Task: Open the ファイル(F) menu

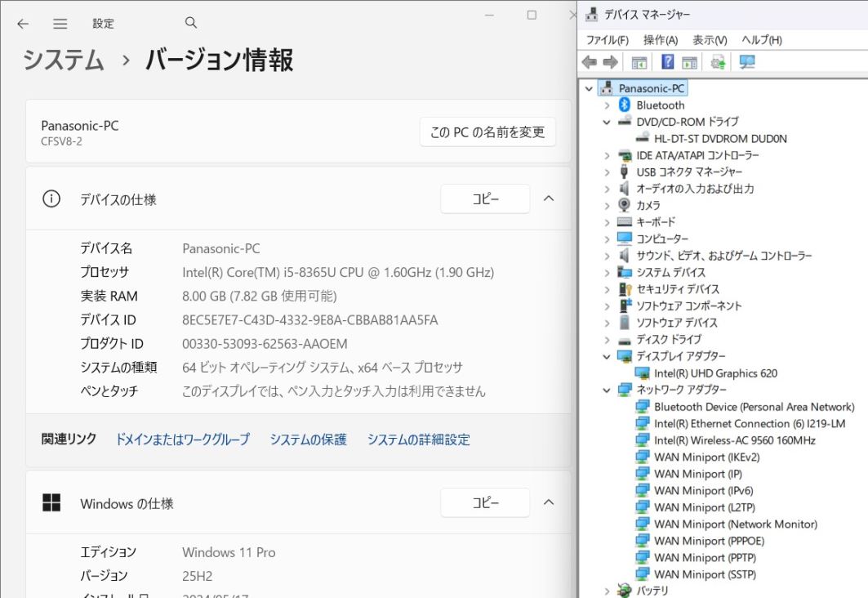Action: [607, 40]
